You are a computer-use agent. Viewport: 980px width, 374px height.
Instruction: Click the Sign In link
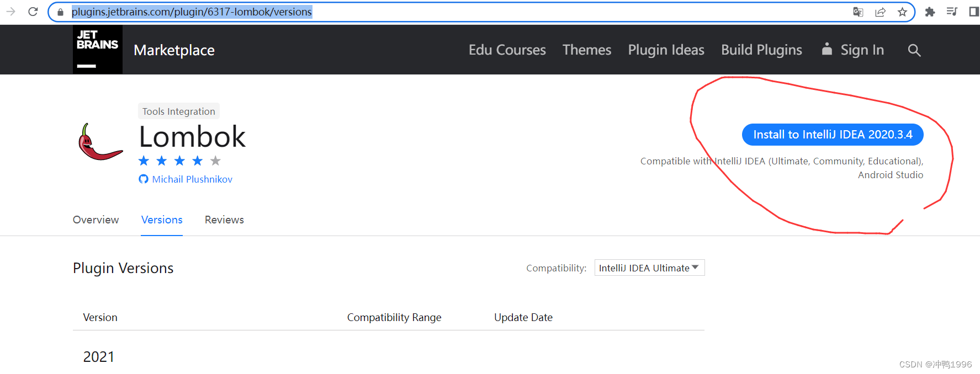[862, 50]
